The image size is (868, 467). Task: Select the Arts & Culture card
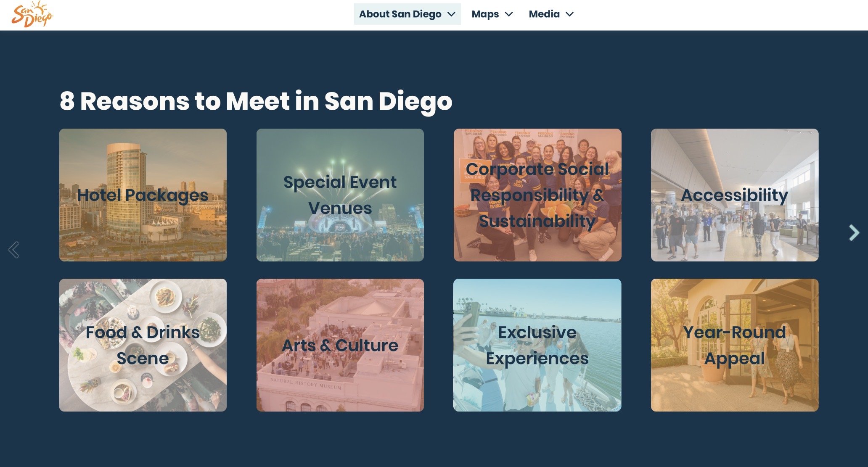[340, 345]
